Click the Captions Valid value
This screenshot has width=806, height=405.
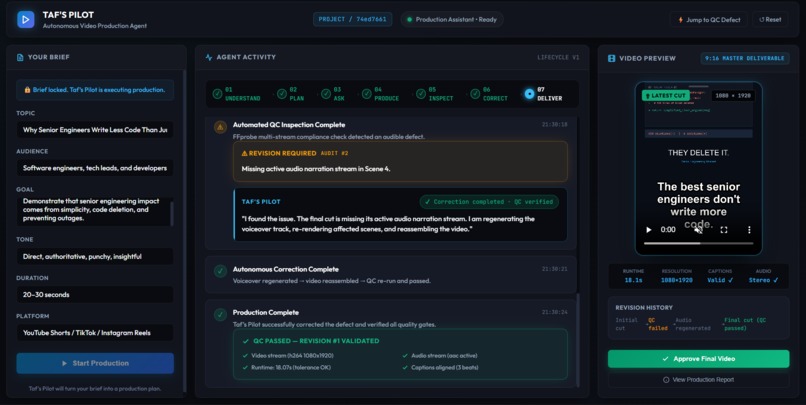point(720,280)
